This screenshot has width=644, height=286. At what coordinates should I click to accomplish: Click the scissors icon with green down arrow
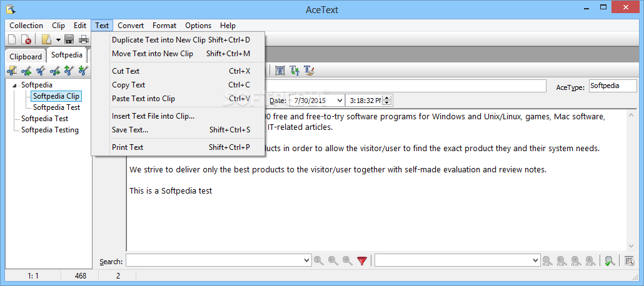[83, 71]
